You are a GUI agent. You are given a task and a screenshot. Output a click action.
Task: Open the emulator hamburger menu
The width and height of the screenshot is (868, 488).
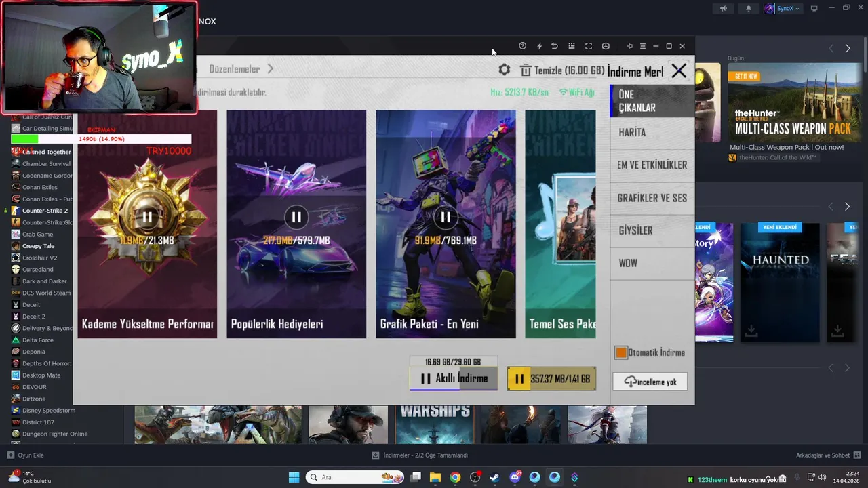pos(643,46)
